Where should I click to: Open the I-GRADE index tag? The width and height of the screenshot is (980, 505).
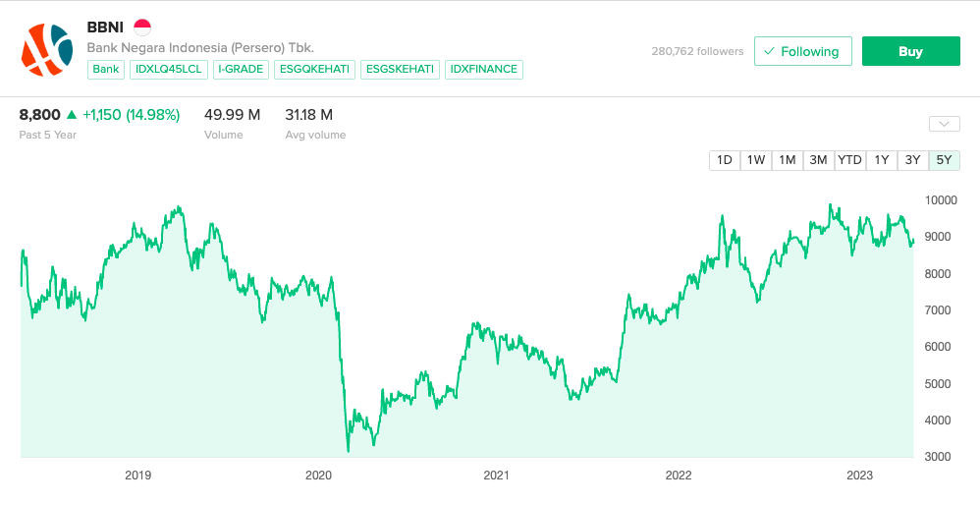point(242,70)
